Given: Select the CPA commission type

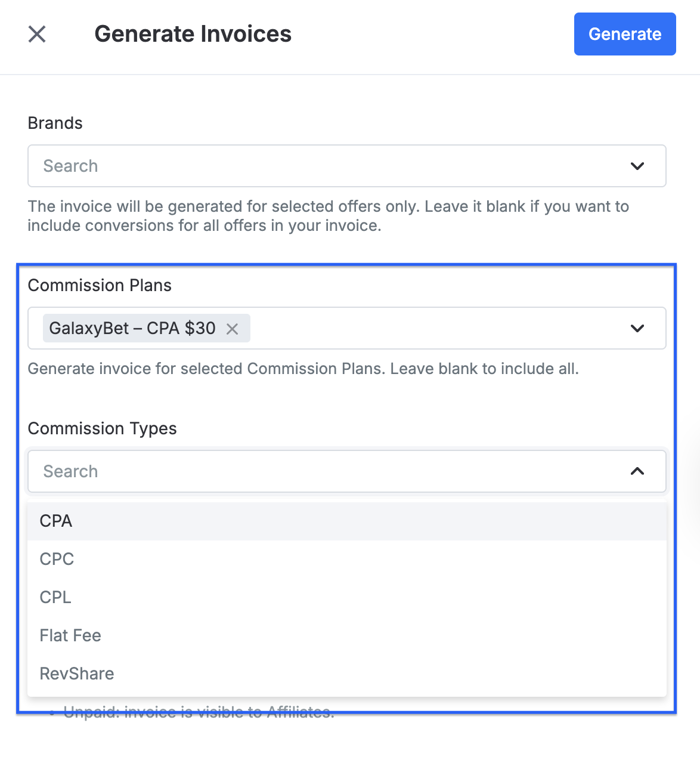Looking at the screenshot, I should tap(347, 521).
